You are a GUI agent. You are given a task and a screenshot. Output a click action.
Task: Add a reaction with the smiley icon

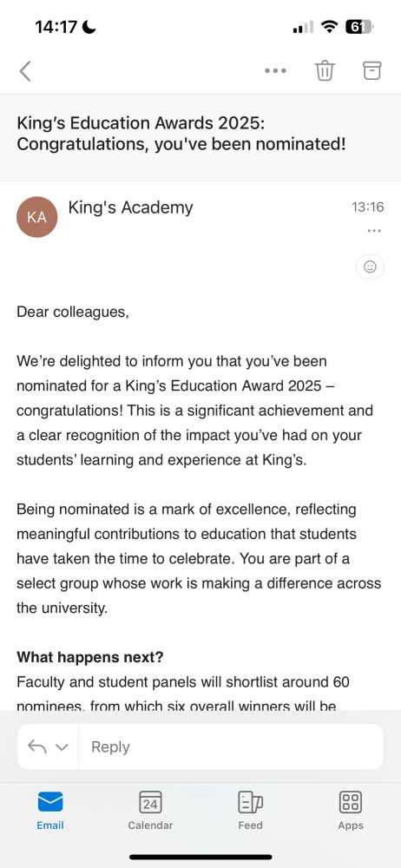370,266
